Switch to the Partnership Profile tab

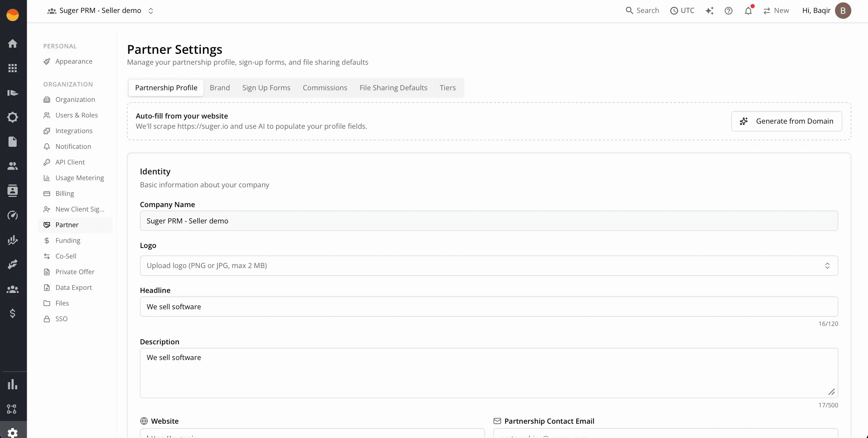pos(166,88)
